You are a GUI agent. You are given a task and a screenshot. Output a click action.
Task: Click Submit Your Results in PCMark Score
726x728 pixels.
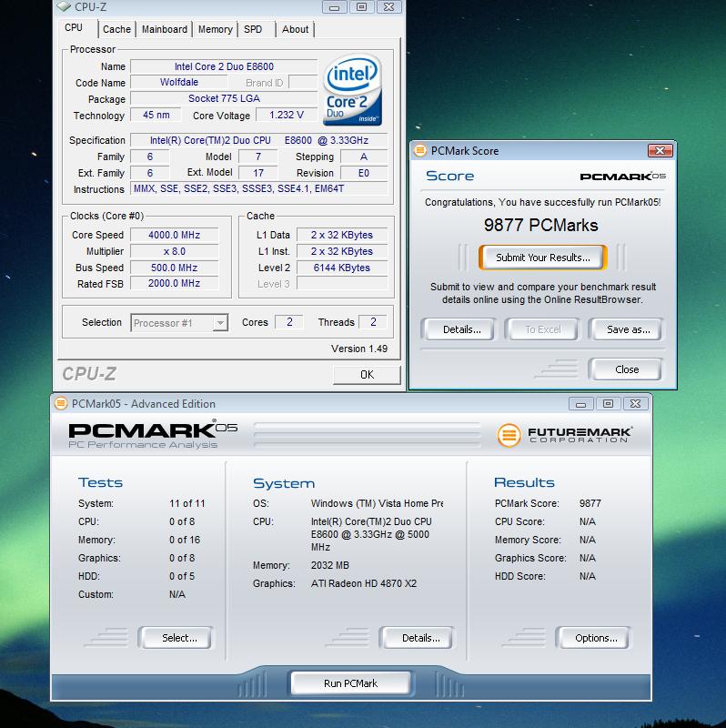click(542, 258)
